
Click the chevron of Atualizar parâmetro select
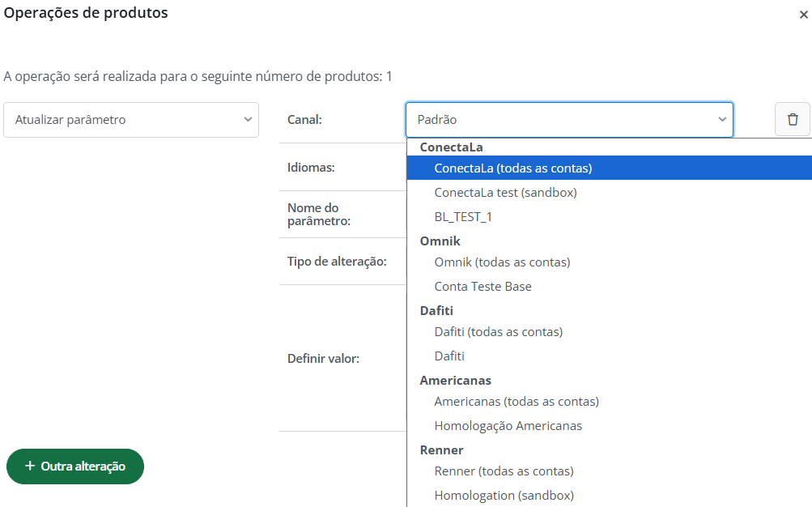[x=248, y=120]
